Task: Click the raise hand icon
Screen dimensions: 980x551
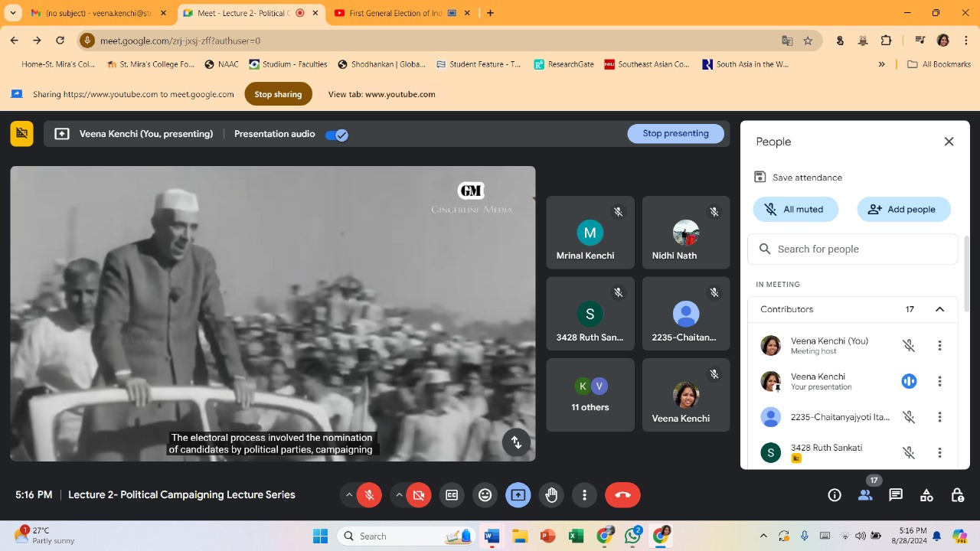Action: point(551,495)
